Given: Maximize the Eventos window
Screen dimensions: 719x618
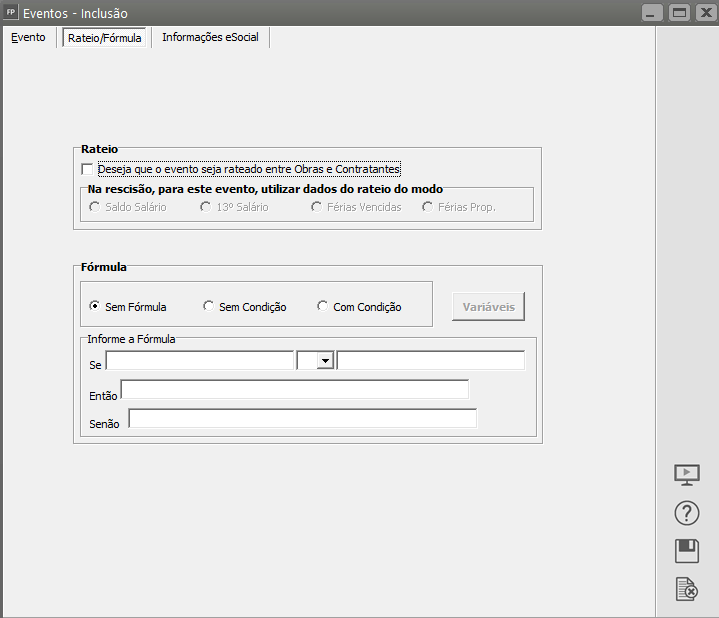Looking at the screenshot, I should [x=679, y=13].
